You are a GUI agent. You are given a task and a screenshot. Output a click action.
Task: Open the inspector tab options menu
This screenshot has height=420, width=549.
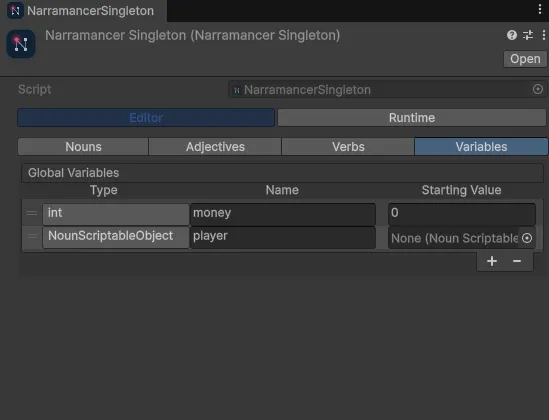[540, 9]
